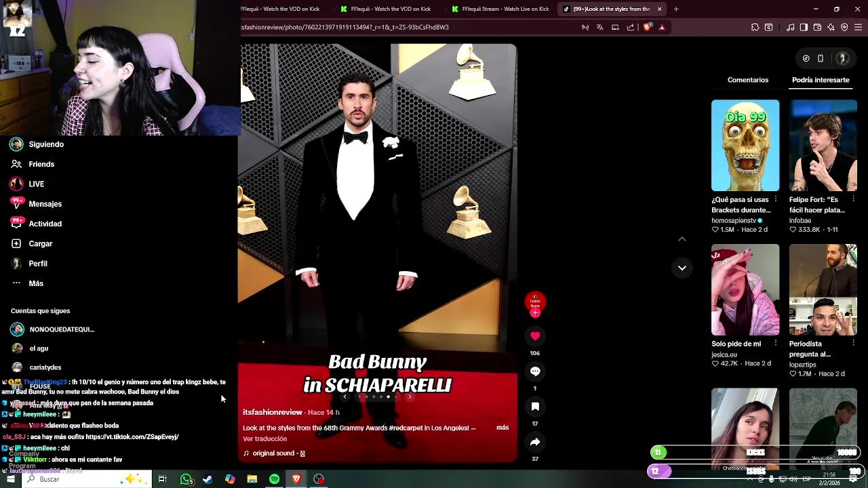This screenshot has height=488, width=868.
Task: Click 'Ver traducción' under the caption
Action: (264, 439)
